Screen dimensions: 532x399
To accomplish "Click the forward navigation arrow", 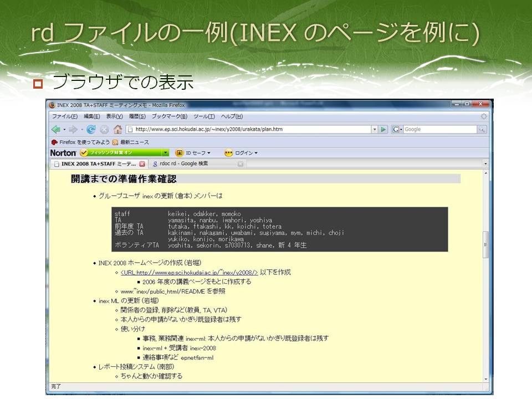I will click(73, 129).
